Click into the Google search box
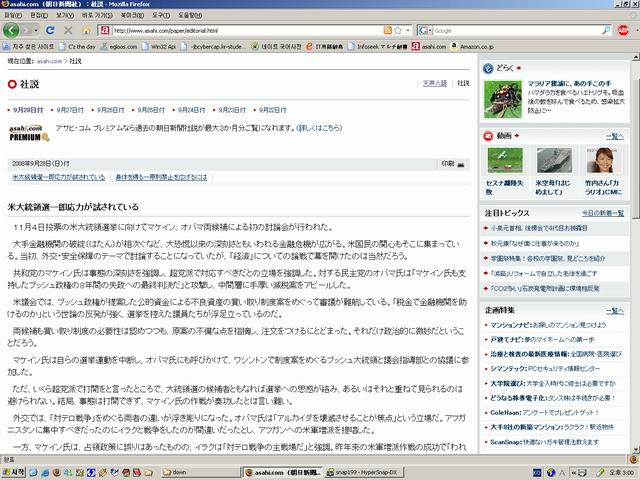 pyautogui.click(x=516, y=30)
